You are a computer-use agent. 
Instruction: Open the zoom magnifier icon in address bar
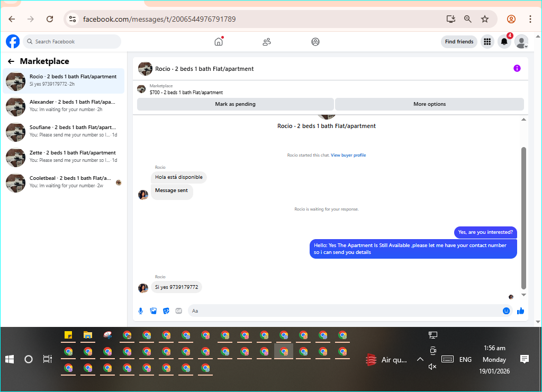[x=468, y=19]
